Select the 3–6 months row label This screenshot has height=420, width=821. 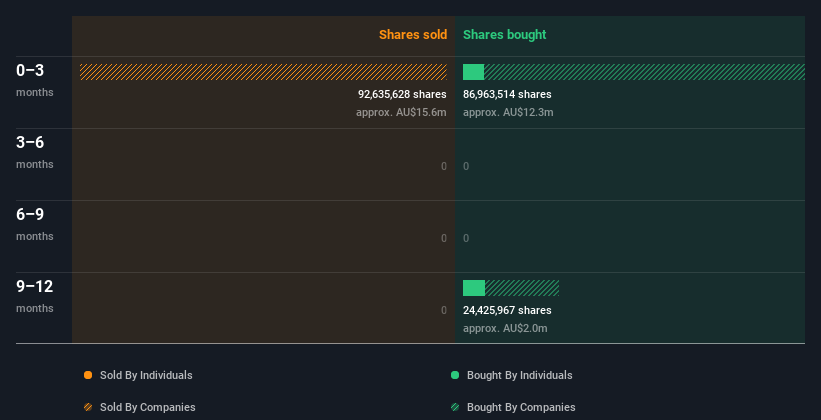tap(35, 151)
